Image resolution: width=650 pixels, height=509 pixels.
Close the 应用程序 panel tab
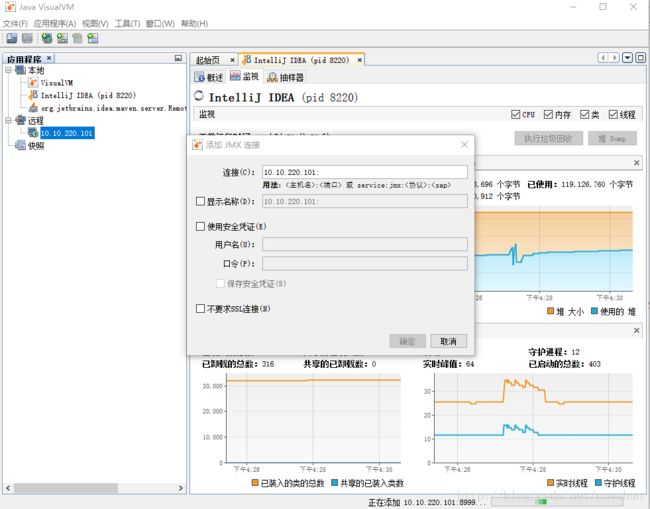point(49,58)
